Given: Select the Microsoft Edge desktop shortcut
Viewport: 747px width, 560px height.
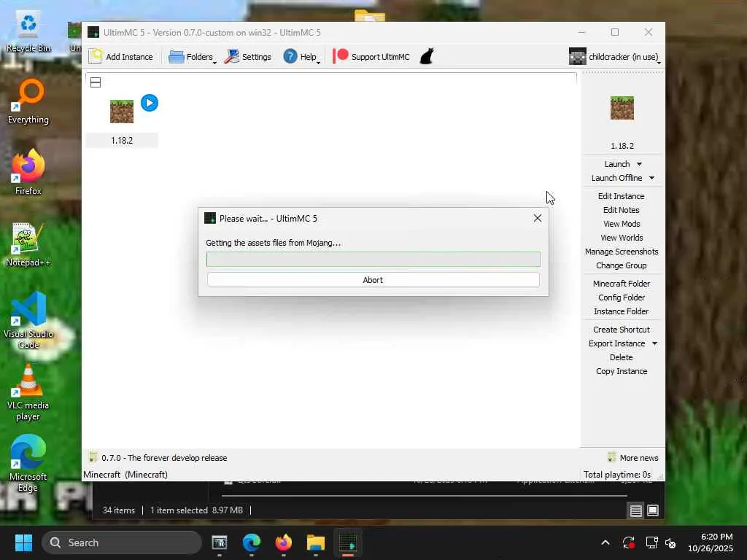Looking at the screenshot, I should click(28, 463).
